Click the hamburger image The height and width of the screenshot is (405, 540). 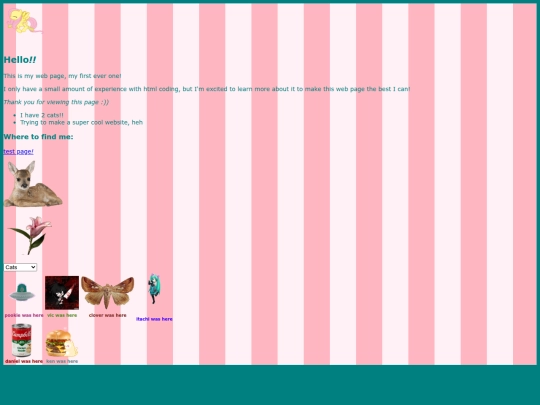[x=62, y=343]
